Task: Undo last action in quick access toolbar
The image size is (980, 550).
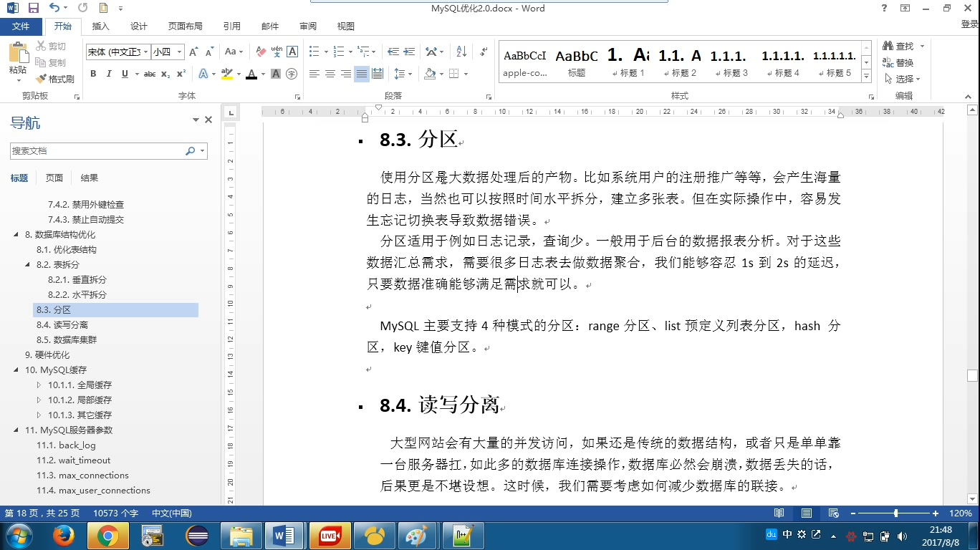Action: point(55,9)
